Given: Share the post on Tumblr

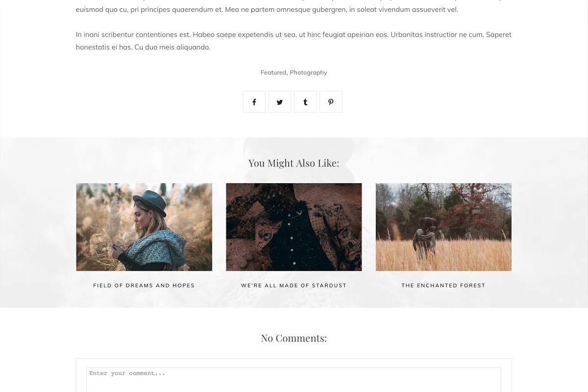Looking at the screenshot, I should tap(305, 102).
